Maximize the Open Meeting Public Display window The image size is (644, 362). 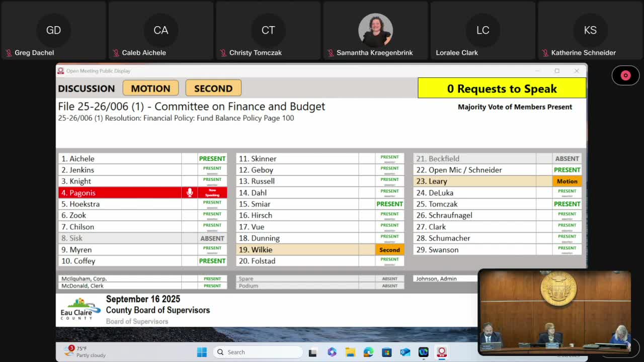point(557,71)
